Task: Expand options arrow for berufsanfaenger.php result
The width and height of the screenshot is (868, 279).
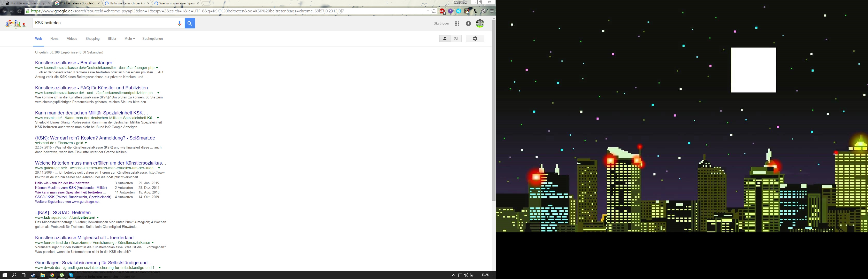Action: pyautogui.click(x=157, y=68)
